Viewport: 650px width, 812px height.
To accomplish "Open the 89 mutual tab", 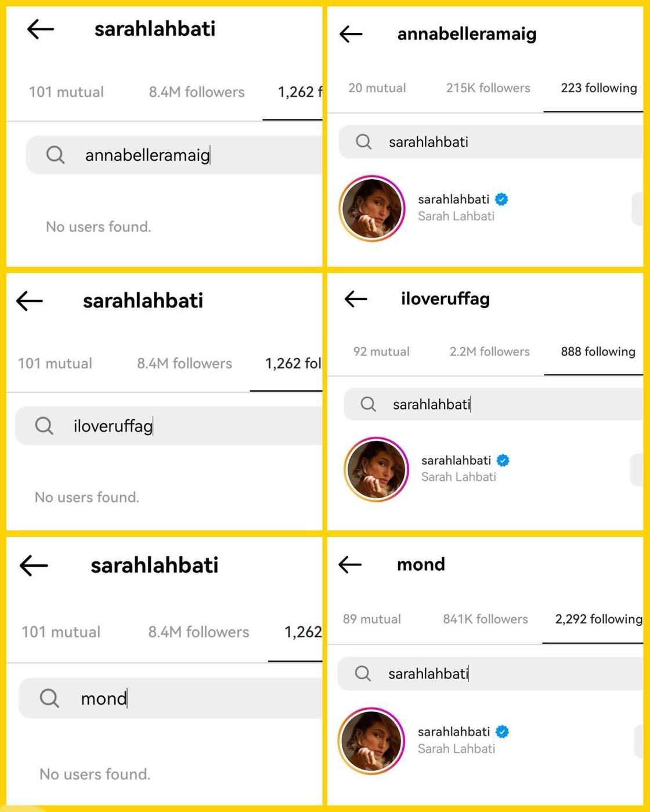I will coord(371,619).
